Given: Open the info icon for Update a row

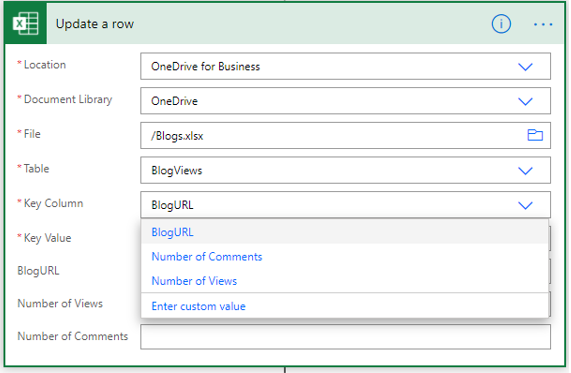Looking at the screenshot, I should [x=501, y=24].
